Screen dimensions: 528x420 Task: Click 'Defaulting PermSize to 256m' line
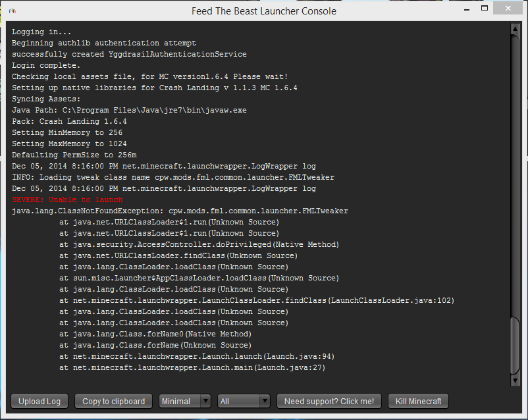[74, 155]
